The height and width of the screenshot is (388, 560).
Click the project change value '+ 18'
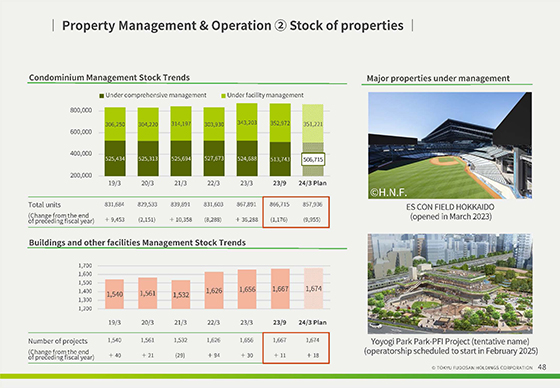pos(313,355)
